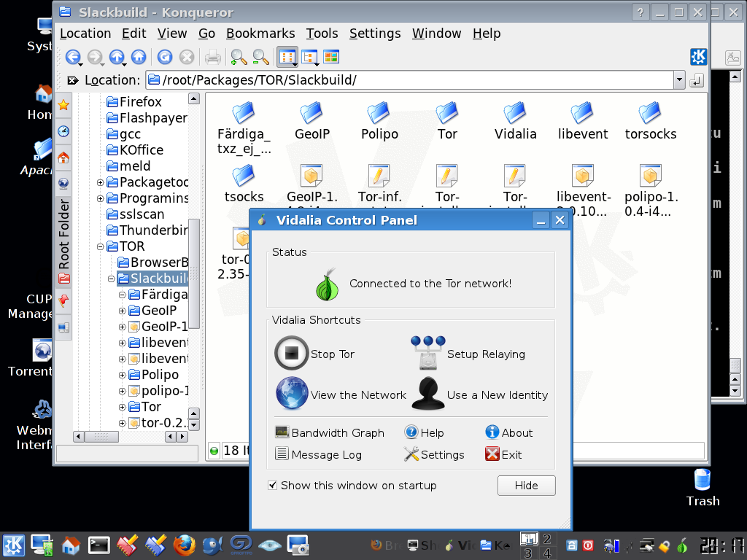This screenshot has width=747, height=560.
Task: Click the Stop Tor icon
Action: point(291,354)
